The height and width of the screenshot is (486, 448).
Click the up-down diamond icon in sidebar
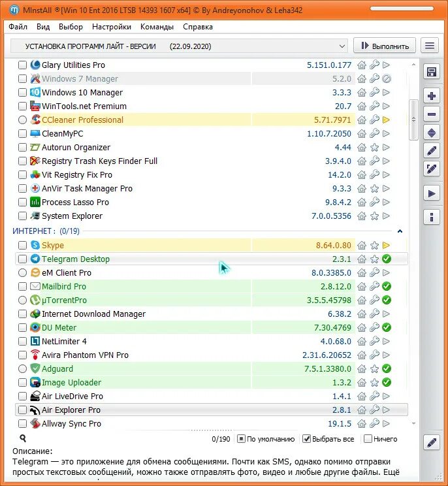pos(432,133)
